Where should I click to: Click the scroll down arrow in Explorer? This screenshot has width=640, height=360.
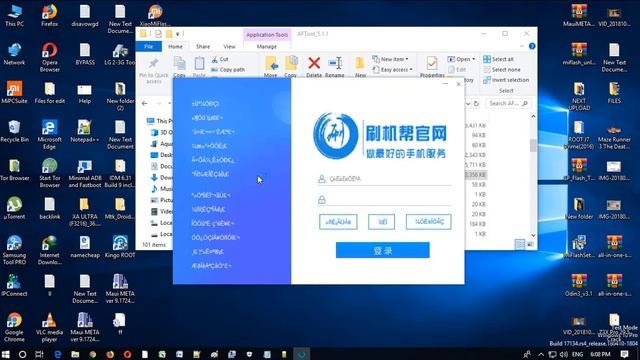coord(533,235)
